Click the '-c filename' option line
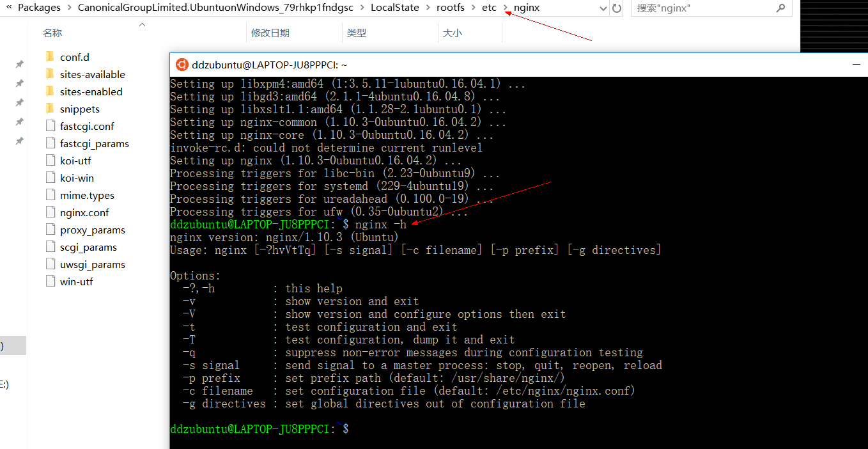Viewport: 868px width, 449px height. point(409,391)
